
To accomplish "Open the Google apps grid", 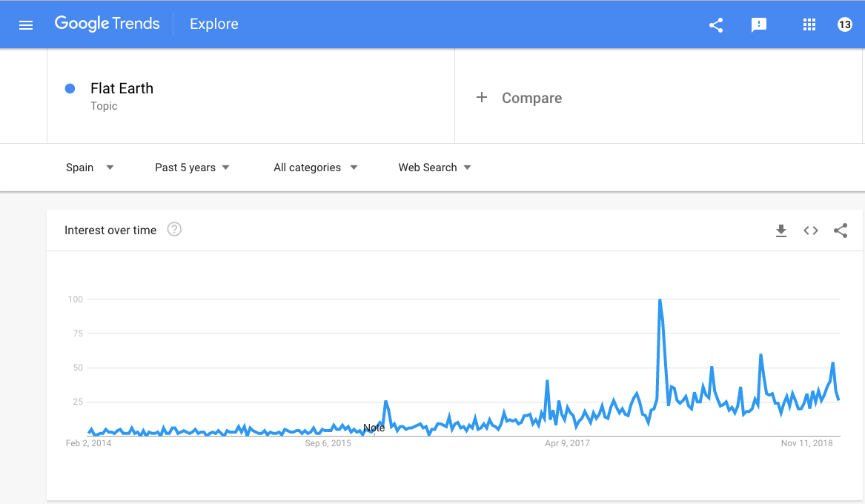I will (809, 24).
